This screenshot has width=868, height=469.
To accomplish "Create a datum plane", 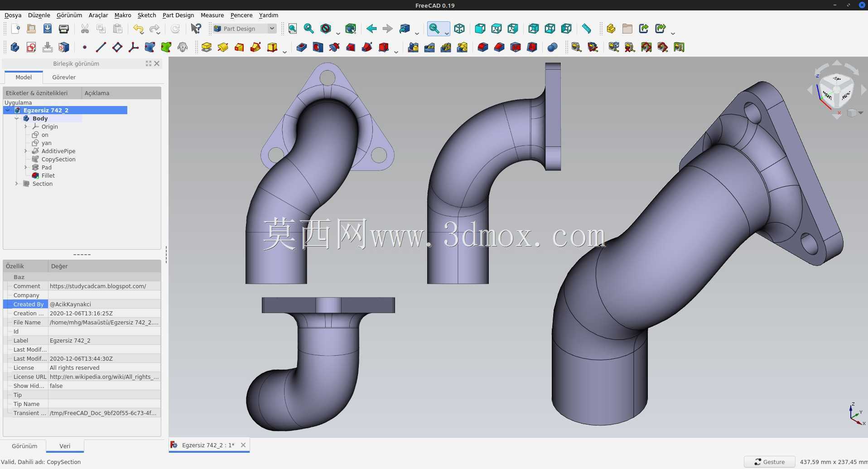I will point(117,47).
